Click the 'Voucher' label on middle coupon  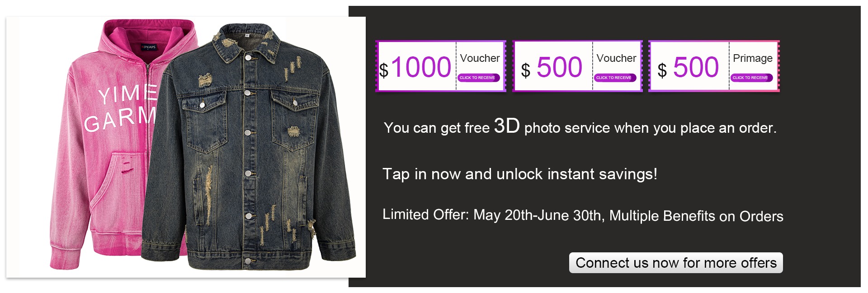616,58
